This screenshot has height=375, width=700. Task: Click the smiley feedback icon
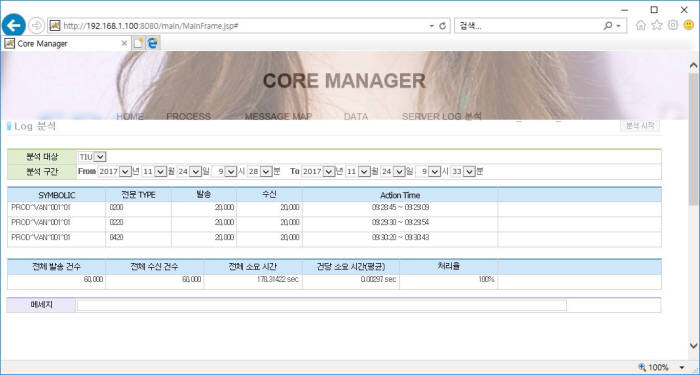[689, 25]
